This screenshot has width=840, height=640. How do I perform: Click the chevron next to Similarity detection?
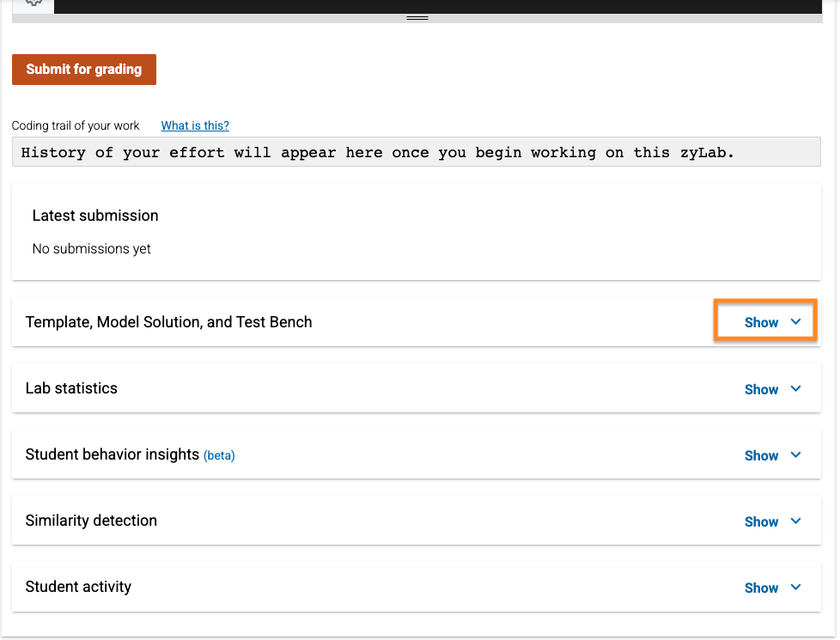pos(795,521)
